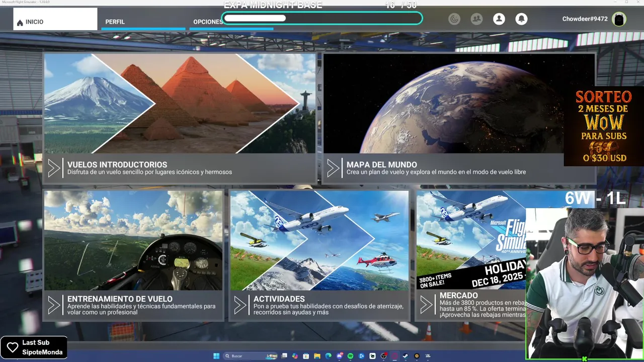
Task: Open Copilot from the taskbar
Action: pos(295,356)
